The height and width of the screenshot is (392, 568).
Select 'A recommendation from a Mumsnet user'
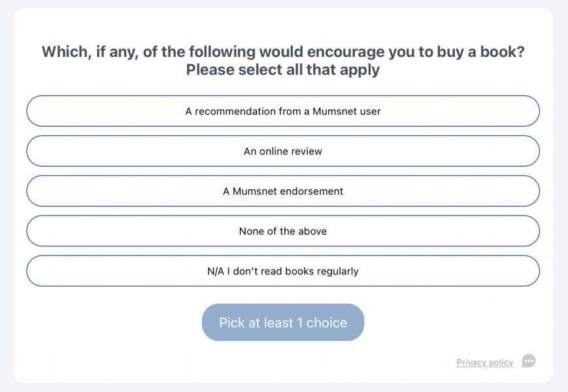(x=283, y=111)
